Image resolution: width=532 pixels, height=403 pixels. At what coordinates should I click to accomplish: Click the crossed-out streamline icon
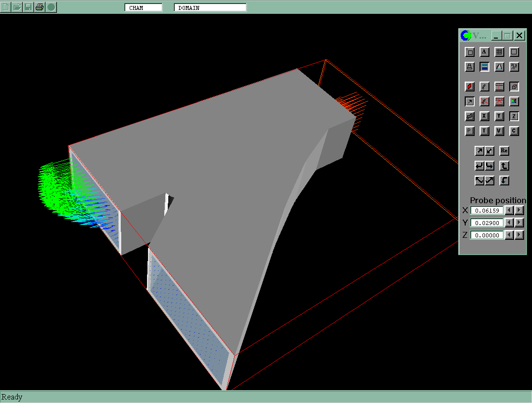(x=484, y=101)
